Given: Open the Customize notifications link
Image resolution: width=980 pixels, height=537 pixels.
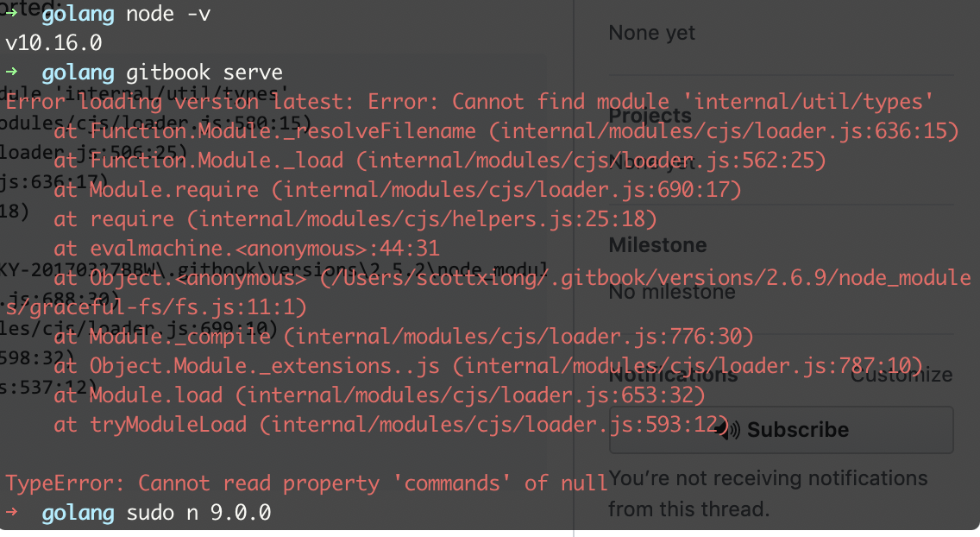Looking at the screenshot, I should (901, 375).
